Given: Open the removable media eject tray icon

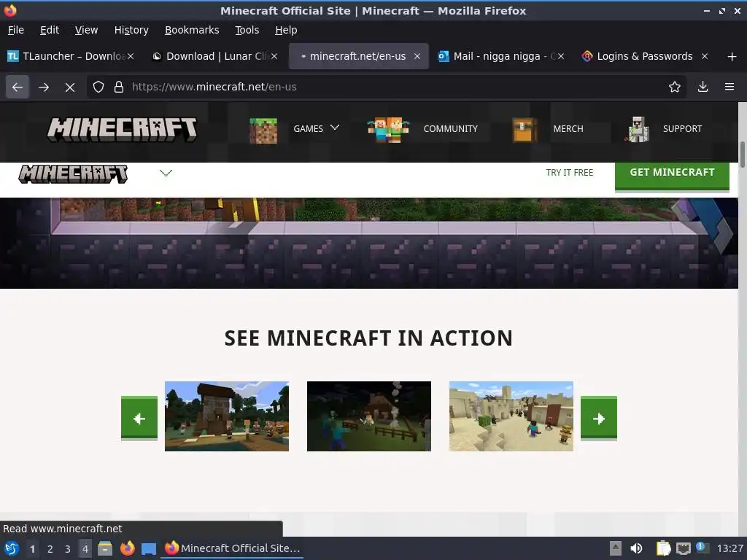Looking at the screenshot, I should [616, 548].
